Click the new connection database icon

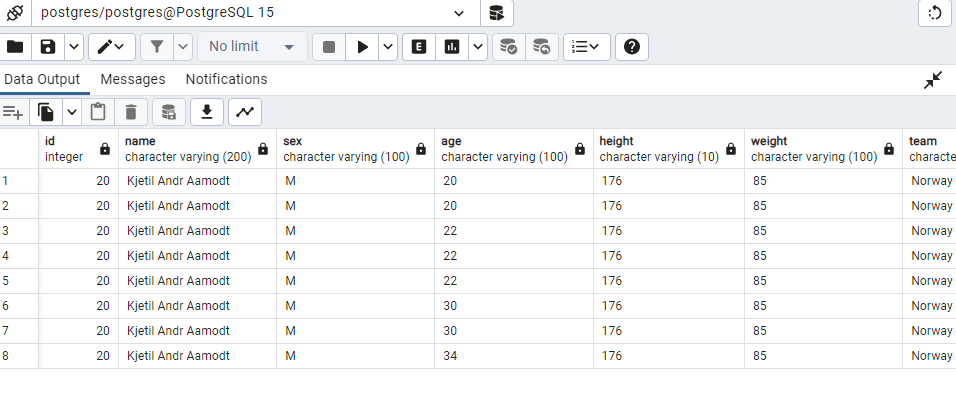click(x=496, y=13)
